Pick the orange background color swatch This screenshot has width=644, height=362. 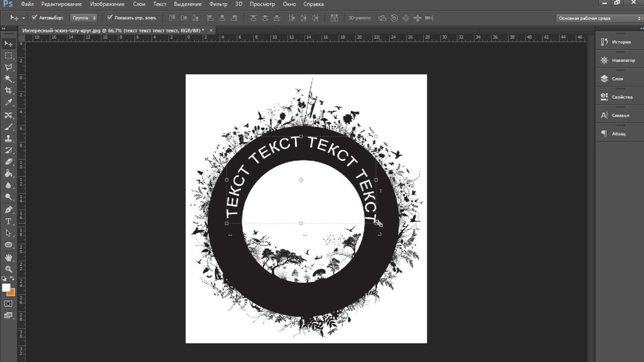[12, 293]
